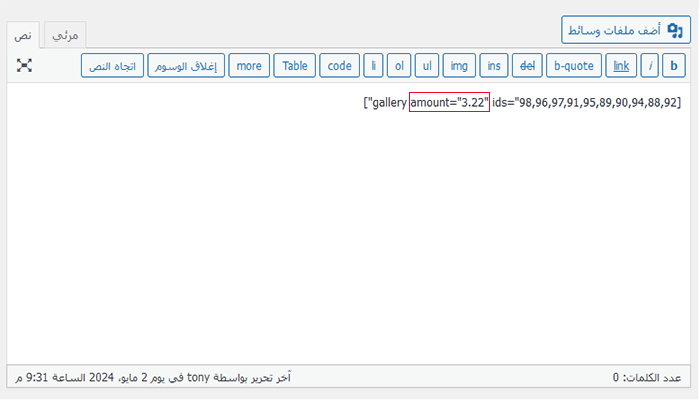Click the amount="3.22" shortcode text

coord(449,102)
